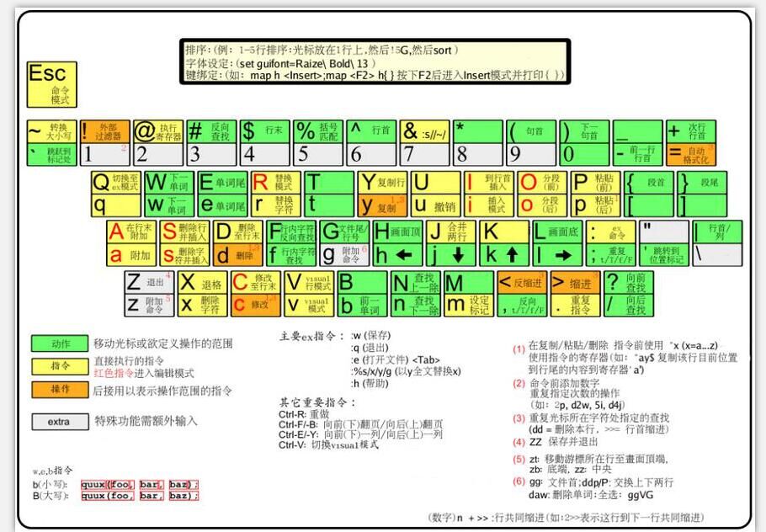Click the & key labeled :s//~/

[424, 131]
